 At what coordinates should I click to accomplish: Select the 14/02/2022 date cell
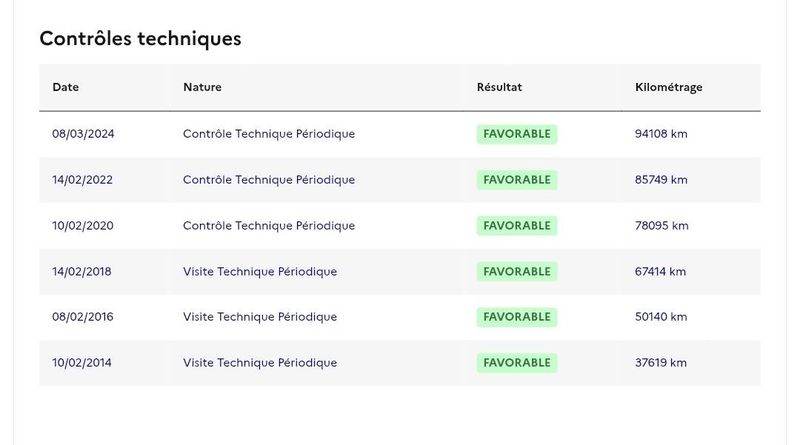coord(82,180)
